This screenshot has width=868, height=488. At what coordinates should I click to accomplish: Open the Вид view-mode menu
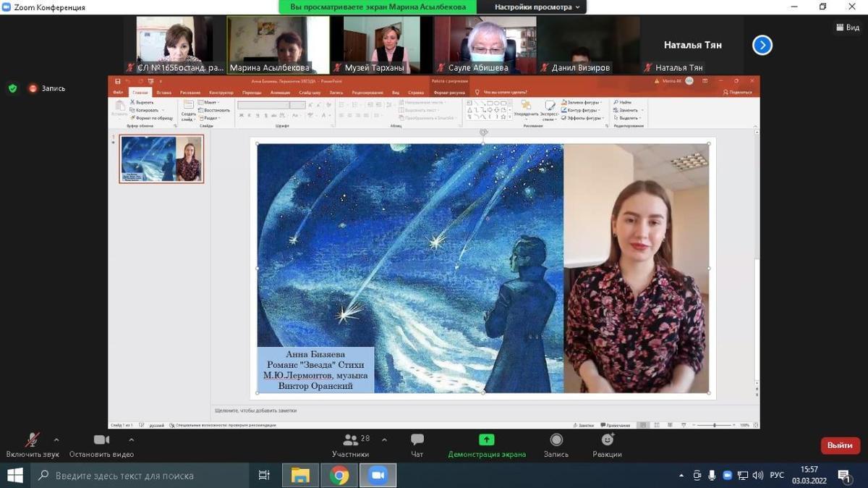[848, 28]
